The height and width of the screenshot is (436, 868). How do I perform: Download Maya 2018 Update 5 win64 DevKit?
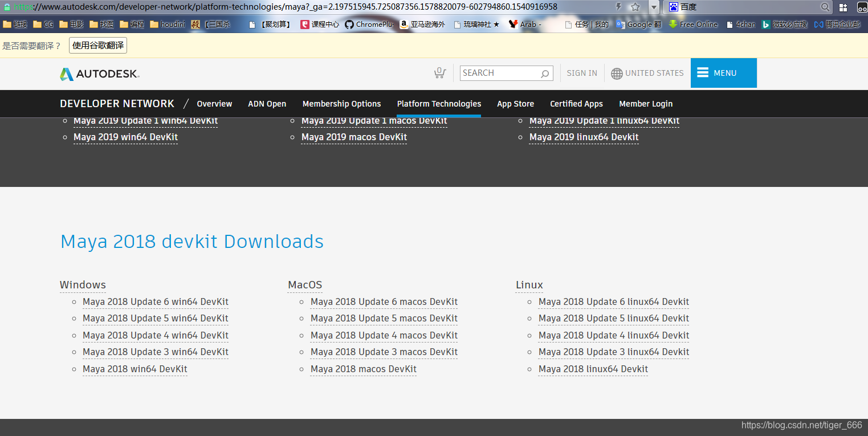point(156,319)
